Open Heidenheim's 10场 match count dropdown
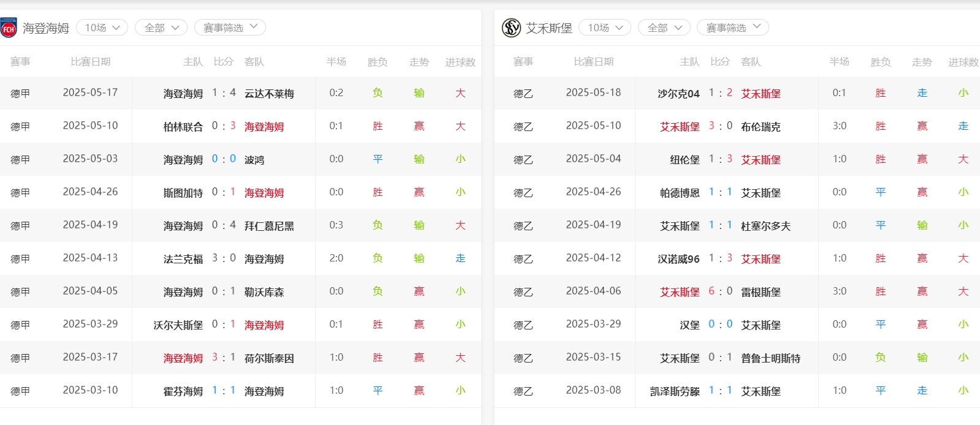Viewport: 980px width, 425px height. pos(102,28)
